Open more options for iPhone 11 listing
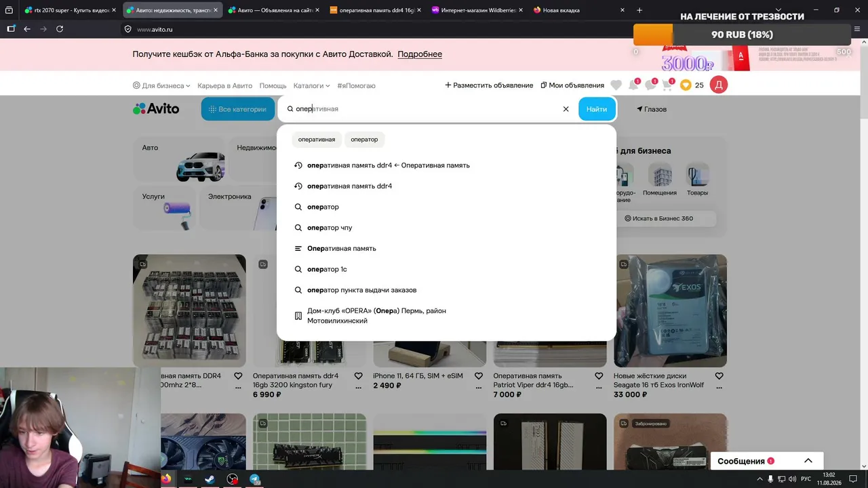The image size is (868, 488). 479,388
